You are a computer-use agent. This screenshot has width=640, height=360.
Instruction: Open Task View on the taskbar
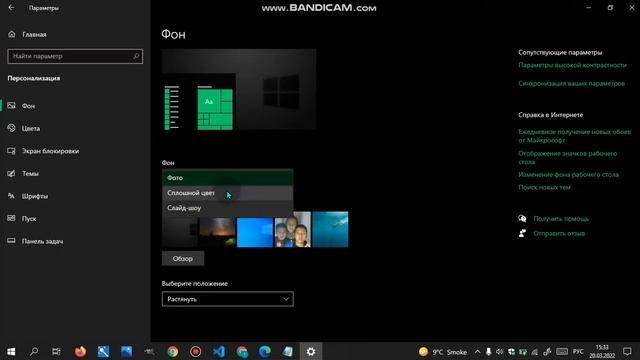point(56,351)
